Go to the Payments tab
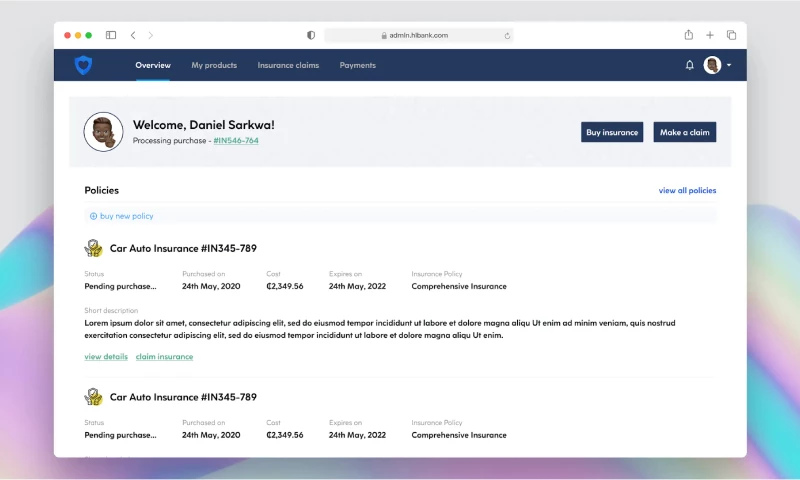800x480 pixels. (x=357, y=65)
